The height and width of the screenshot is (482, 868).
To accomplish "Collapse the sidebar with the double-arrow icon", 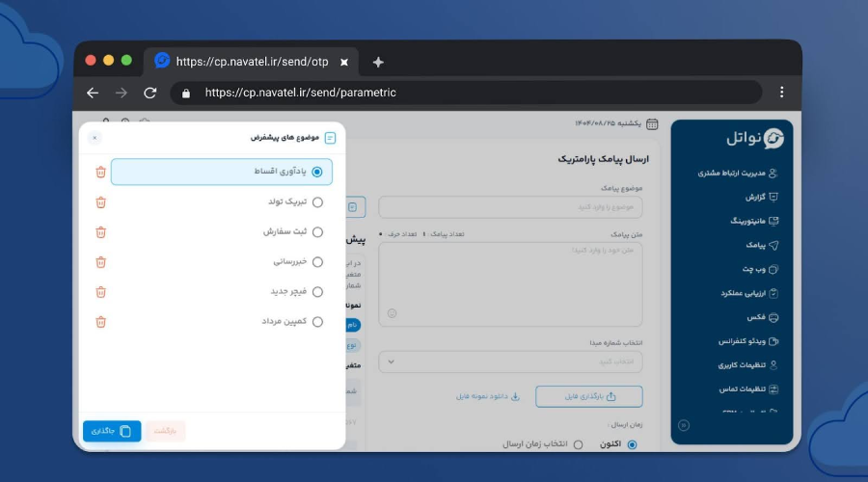I will [x=684, y=425].
